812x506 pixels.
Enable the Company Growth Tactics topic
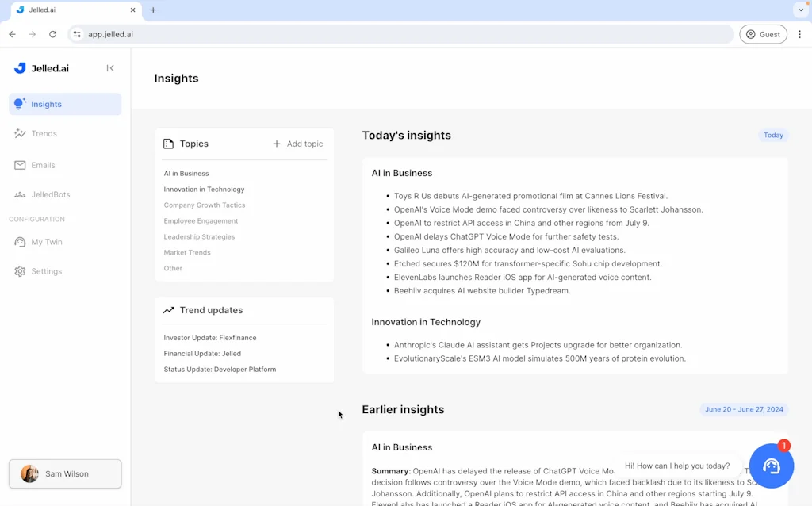coord(204,205)
